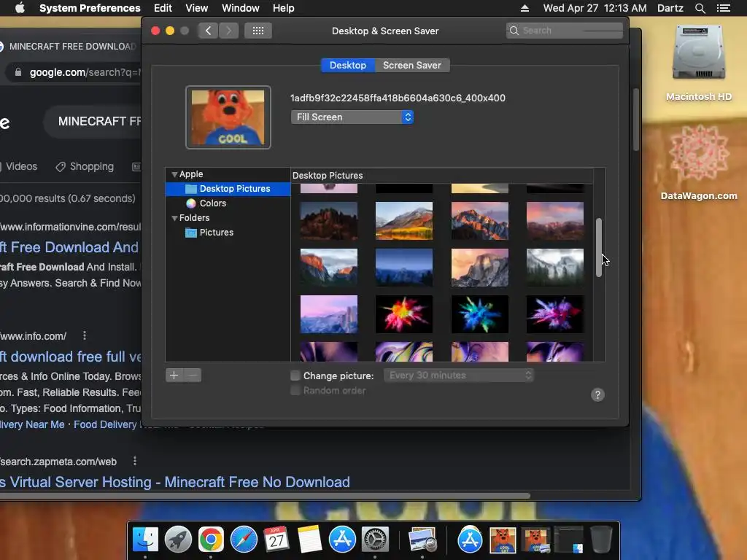Open DataWagon.com desktop icon

point(698,162)
